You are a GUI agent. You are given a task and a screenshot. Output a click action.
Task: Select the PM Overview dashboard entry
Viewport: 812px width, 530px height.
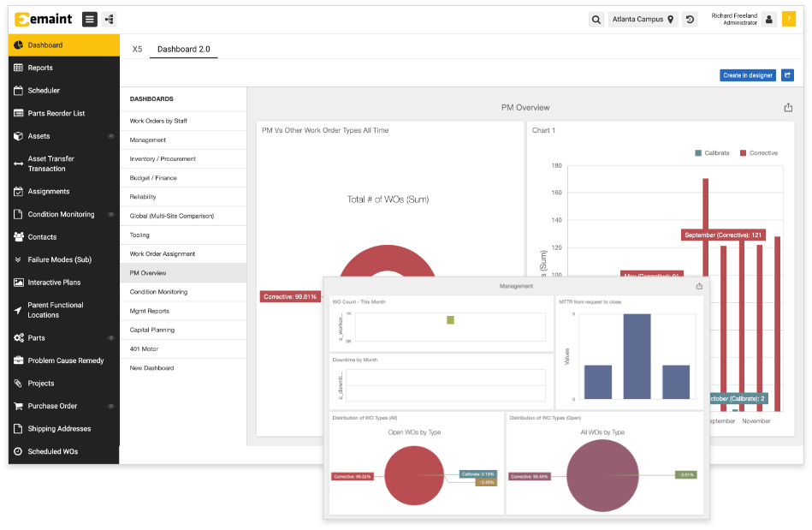pos(183,273)
